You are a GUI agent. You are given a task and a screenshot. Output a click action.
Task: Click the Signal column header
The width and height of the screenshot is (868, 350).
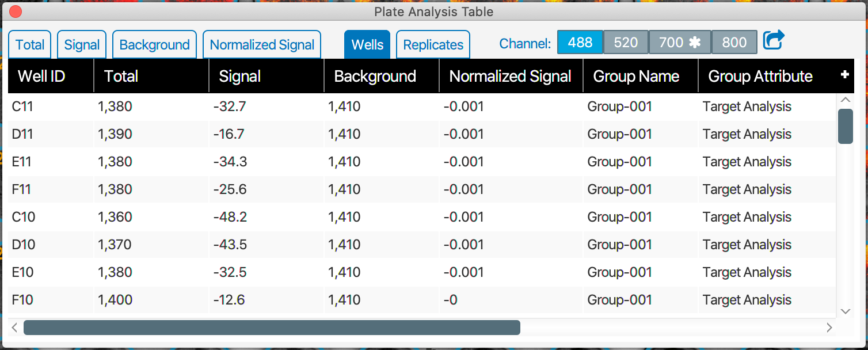[267, 76]
